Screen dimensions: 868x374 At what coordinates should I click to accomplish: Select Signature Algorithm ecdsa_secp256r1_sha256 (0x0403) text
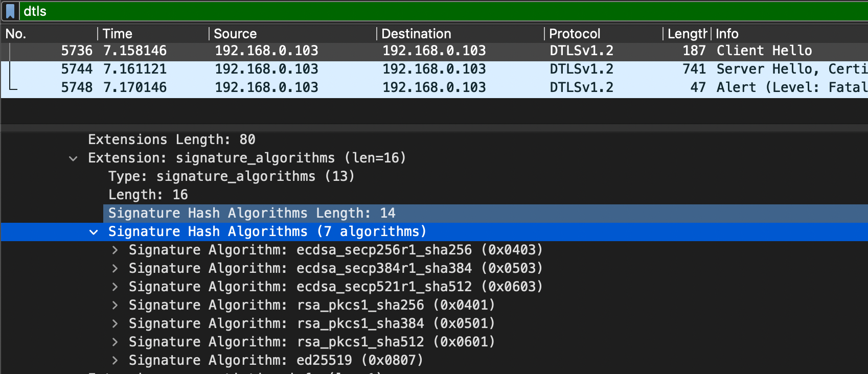tap(335, 250)
